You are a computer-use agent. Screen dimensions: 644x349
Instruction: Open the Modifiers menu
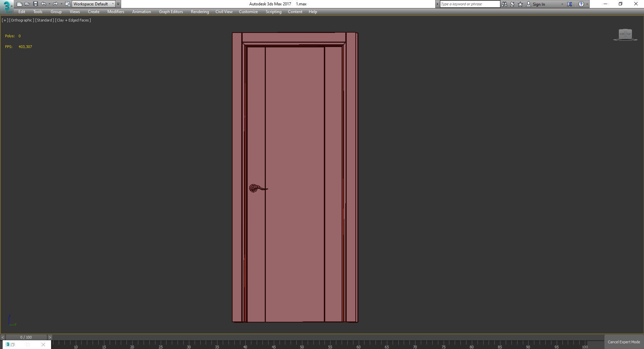coord(116,12)
